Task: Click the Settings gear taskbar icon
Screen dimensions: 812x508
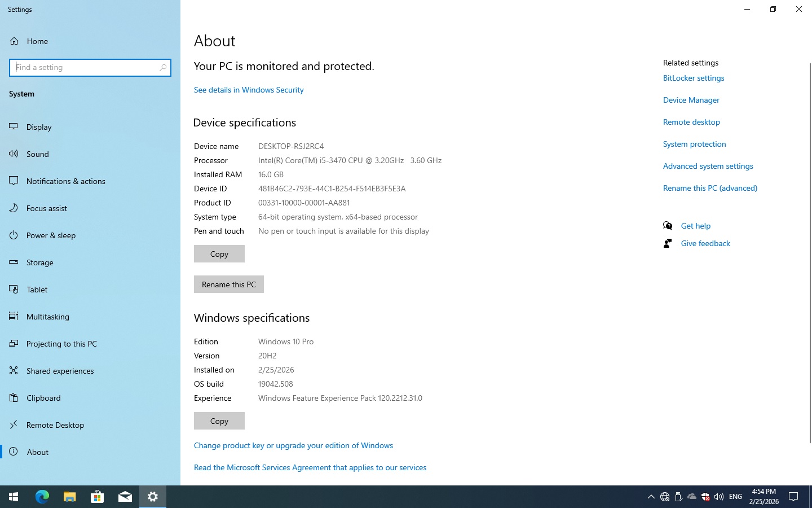Action: [153, 497]
